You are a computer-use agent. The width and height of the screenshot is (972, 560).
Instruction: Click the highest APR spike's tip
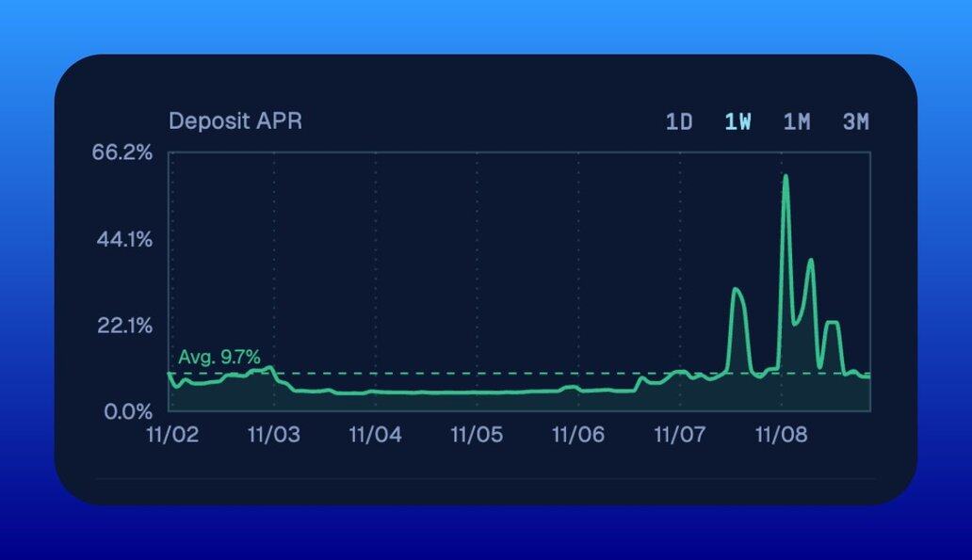tap(785, 176)
